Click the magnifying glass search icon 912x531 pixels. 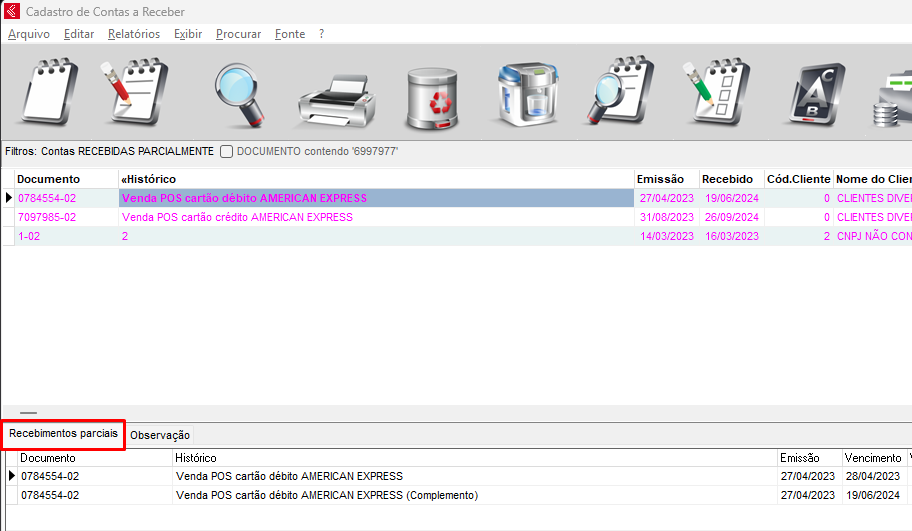241,93
